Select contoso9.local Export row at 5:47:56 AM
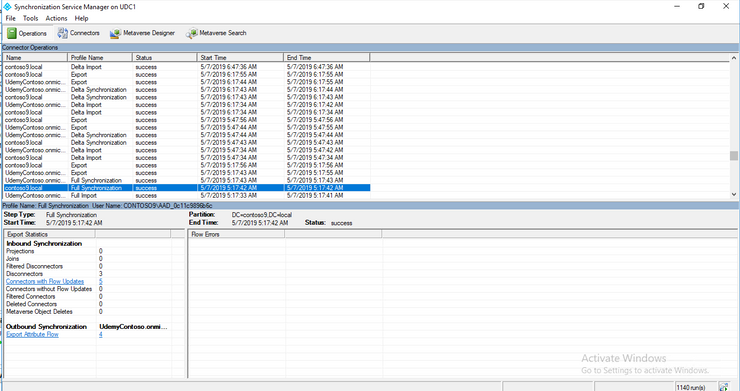Viewport: 740px width, 391px height. pos(187,120)
